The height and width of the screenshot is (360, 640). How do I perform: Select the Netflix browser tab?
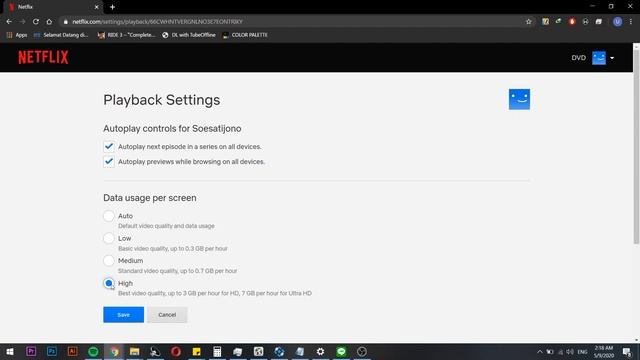click(52, 7)
